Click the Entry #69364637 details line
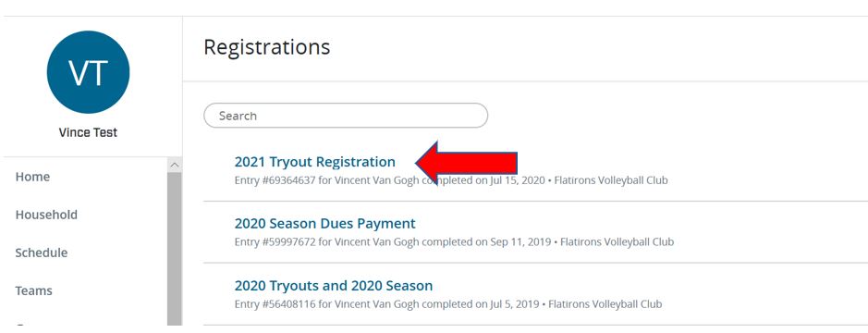The image size is (868, 333). pyautogui.click(x=451, y=180)
